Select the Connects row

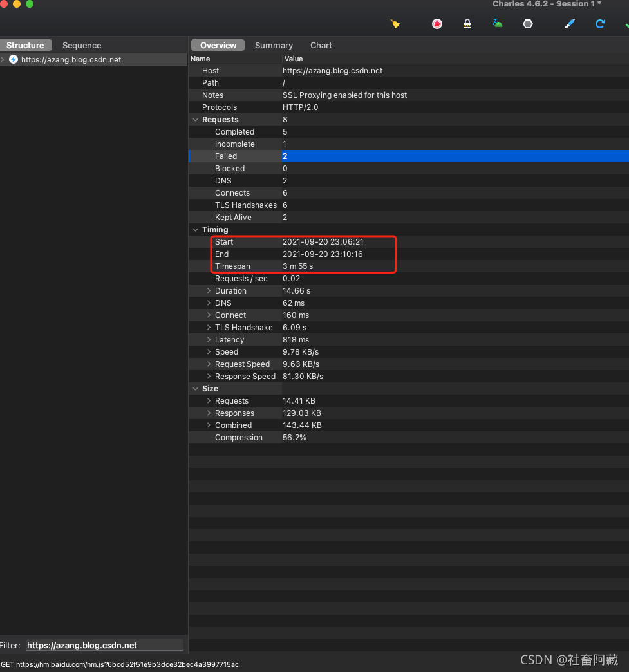(409, 193)
